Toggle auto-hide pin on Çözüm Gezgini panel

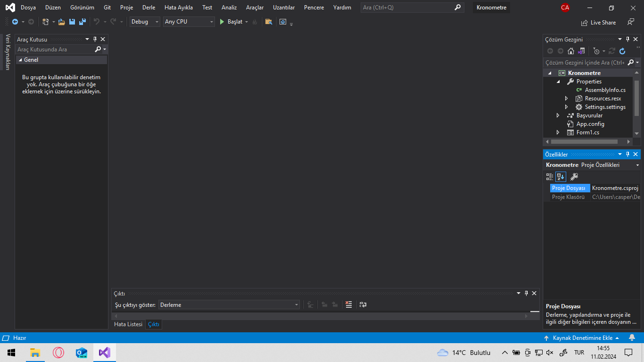(627, 39)
